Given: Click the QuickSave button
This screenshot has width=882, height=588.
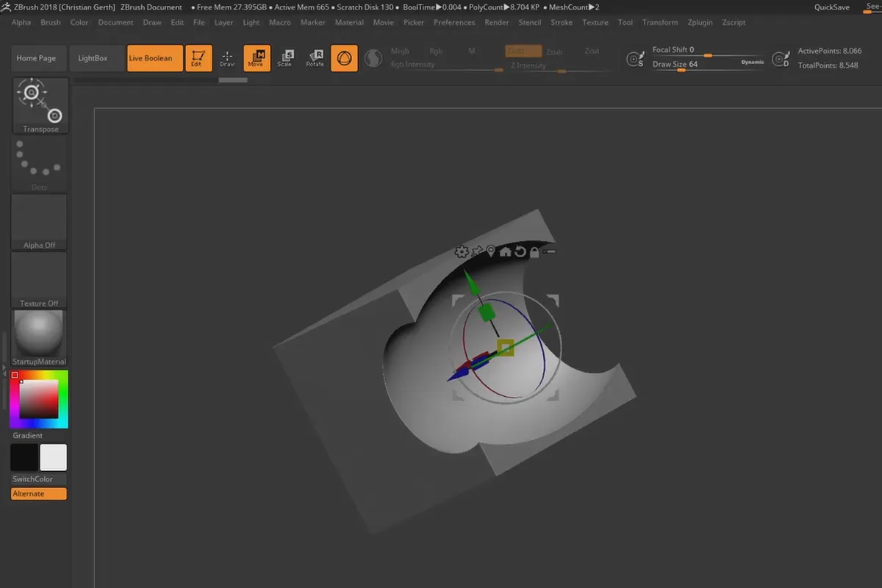Looking at the screenshot, I should 832,7.
